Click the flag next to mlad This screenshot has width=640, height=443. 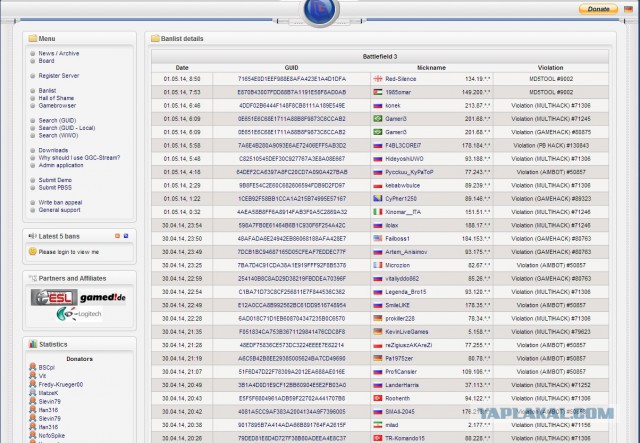(378, 425)
